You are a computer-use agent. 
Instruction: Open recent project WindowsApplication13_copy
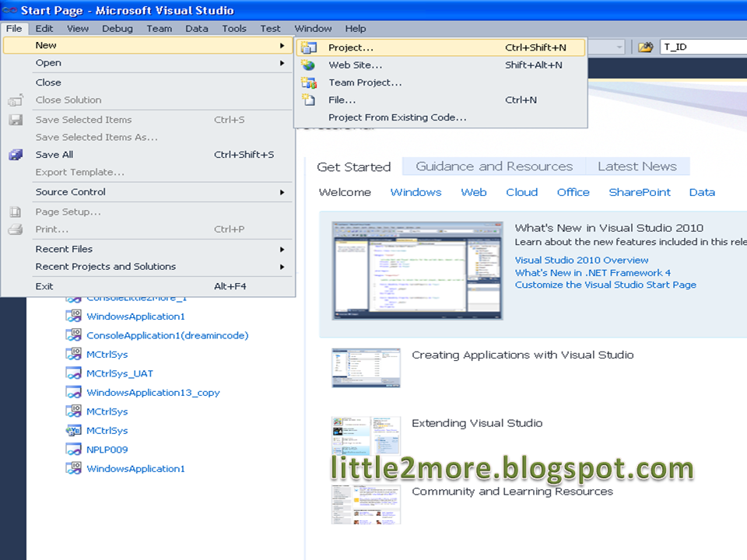pos(153,392)
